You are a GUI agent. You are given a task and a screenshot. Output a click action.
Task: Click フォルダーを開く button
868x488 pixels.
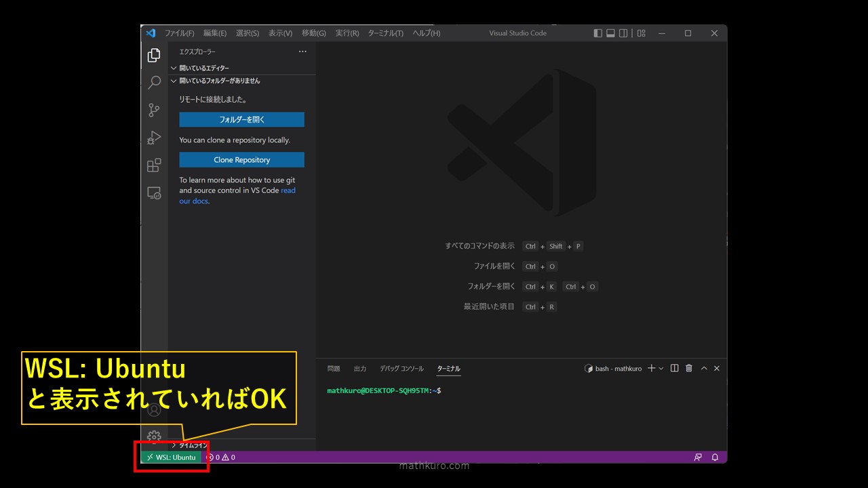click(241, 119)
